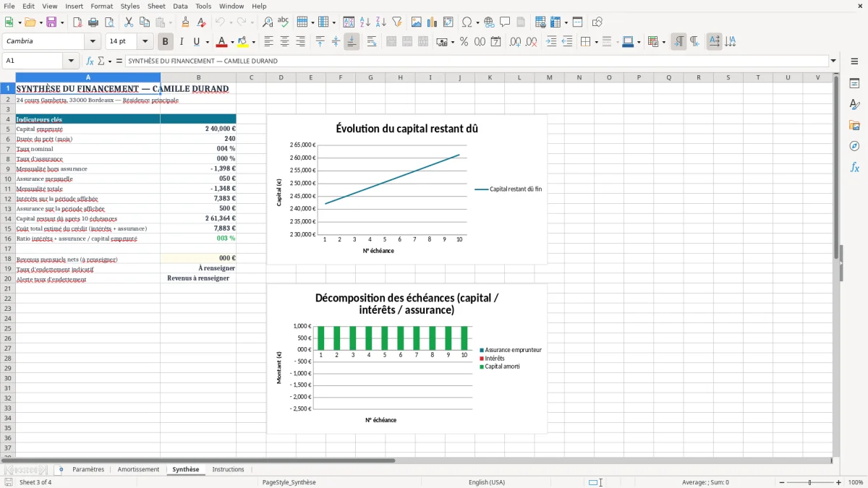
Task: Open Print Preview
Action: coord(109,22)
